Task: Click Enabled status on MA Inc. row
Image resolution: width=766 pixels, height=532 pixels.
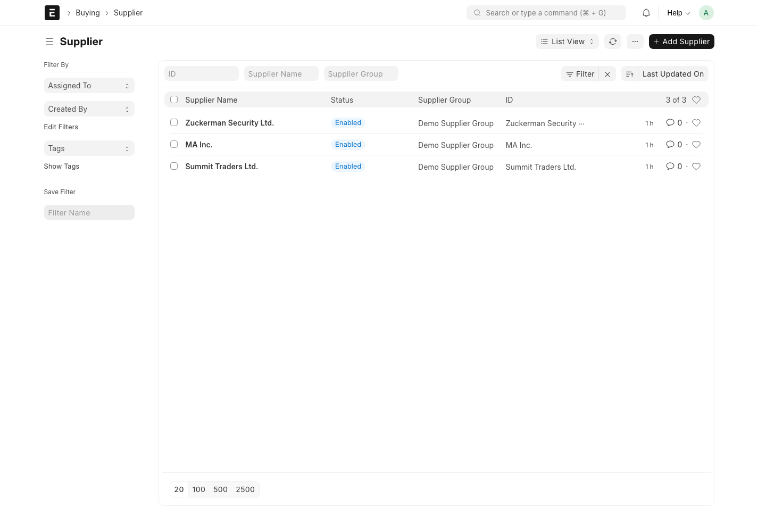Action: point(348,145)
